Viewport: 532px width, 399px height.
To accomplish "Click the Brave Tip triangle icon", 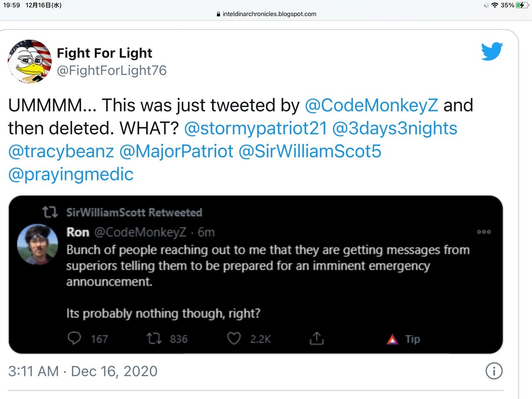I will tap(392, 339).
